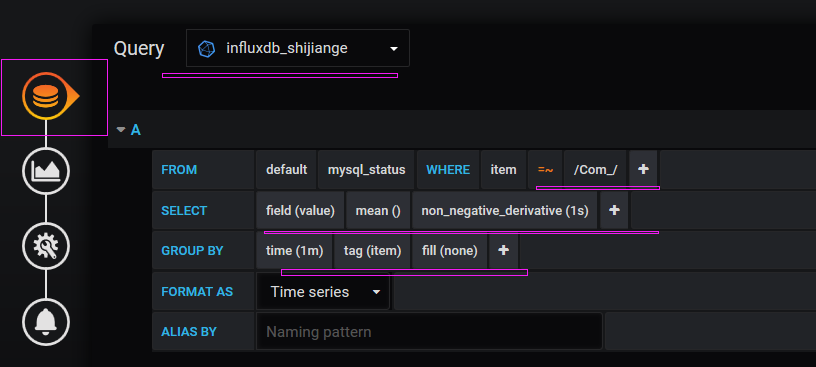Click the InfluxDB datasource logo icon
This screenshot has height=367, width=816.
[x=207, y=48]
